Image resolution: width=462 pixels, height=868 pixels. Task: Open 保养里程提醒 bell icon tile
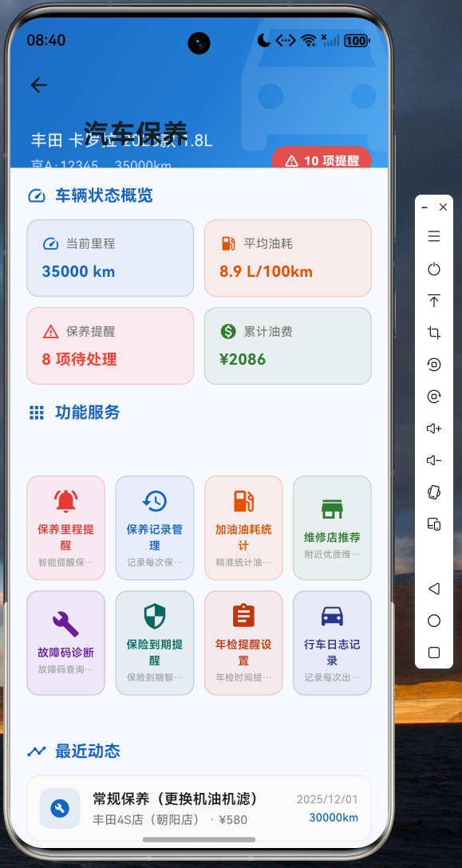[66, 527]
